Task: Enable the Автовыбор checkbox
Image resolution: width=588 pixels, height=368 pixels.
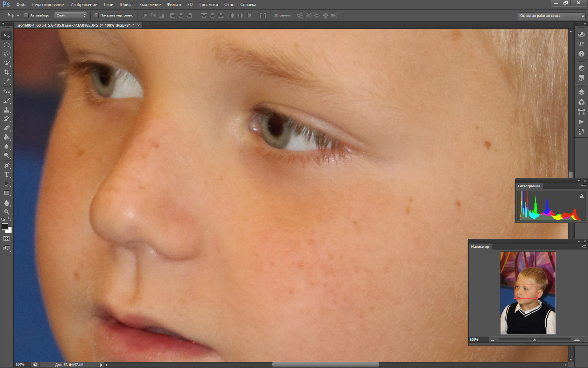Action: pos(26,15)
